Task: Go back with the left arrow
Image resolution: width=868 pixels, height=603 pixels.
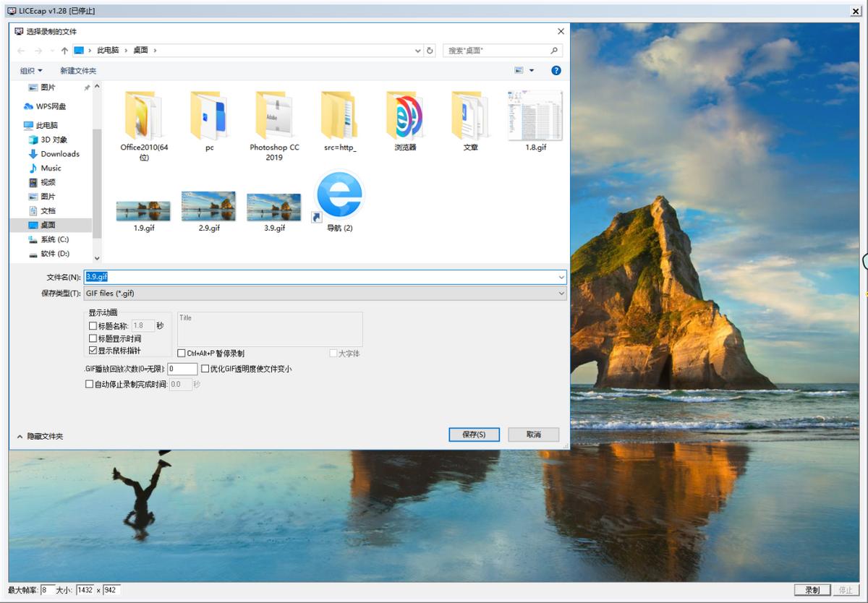Action: click(21, 51)
